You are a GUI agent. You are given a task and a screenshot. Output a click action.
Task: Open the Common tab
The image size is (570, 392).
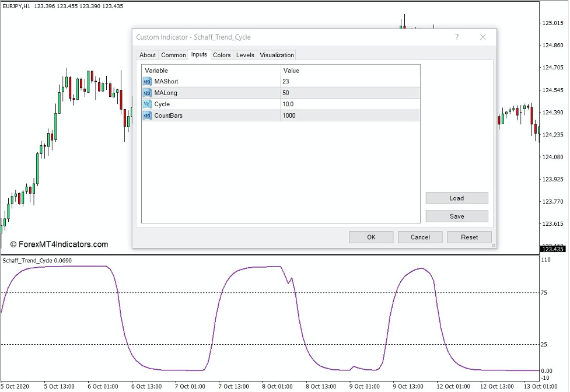coord(173,55)
